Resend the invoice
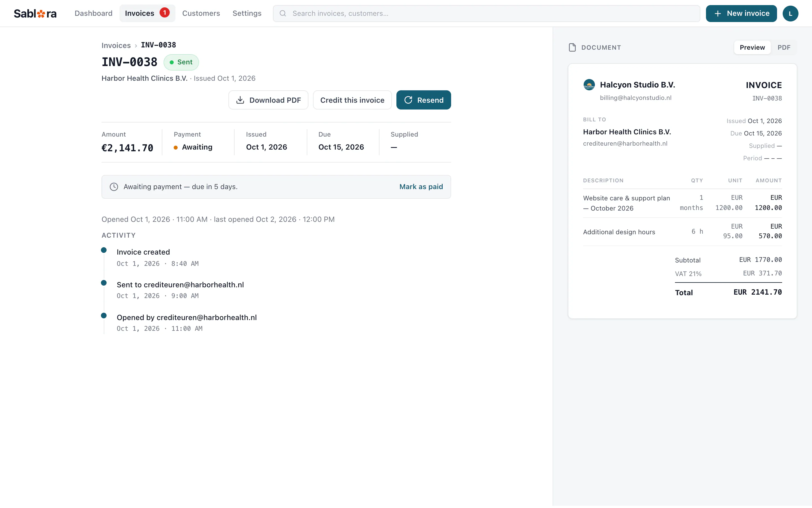The width and height of the screenshot is (812, 508). [x=423, y=100]
